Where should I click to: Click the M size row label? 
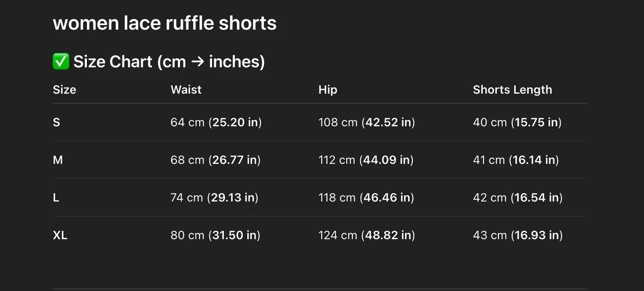(x=58, y=160)
